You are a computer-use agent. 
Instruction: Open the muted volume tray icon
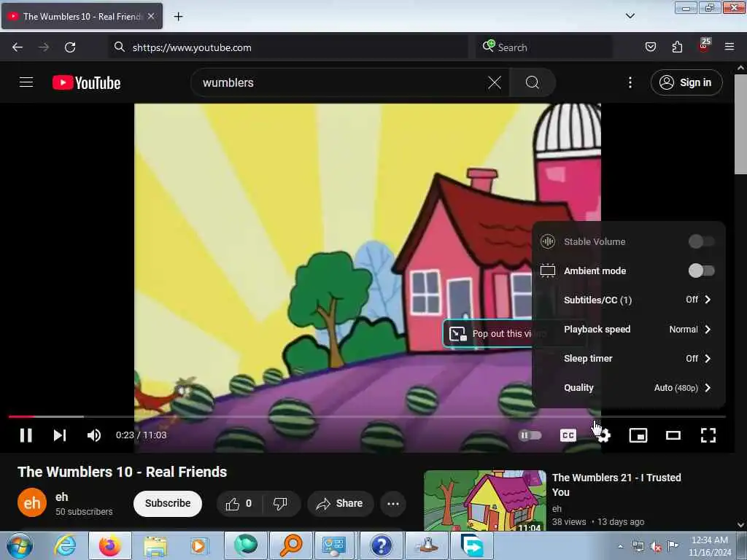(x=656, y=547)
